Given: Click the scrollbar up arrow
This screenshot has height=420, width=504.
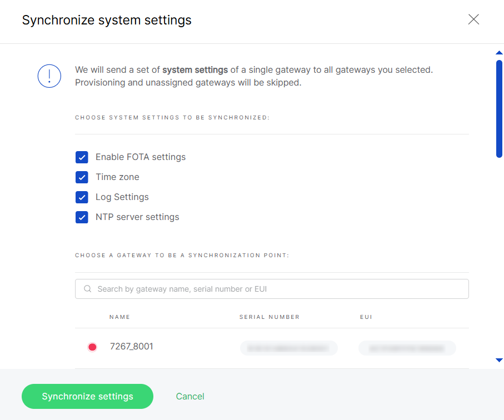Looking at the screenshot, I should point(499,53).
